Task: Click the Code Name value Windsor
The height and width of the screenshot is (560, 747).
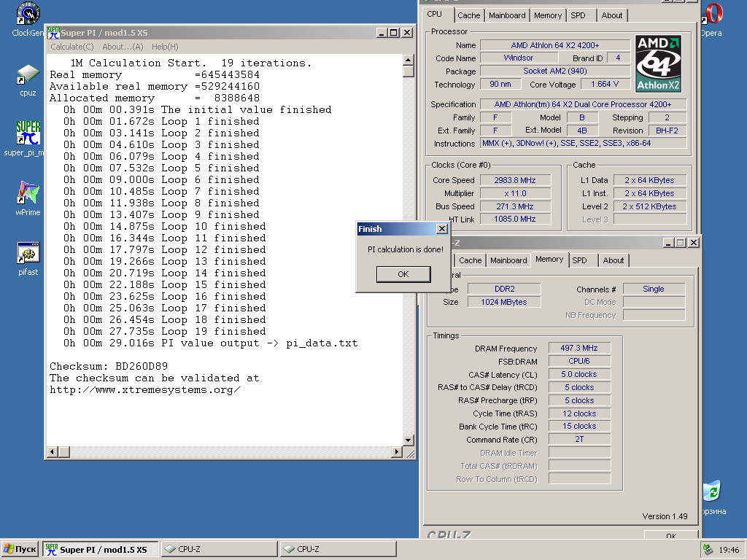Action: click(519, 58)
